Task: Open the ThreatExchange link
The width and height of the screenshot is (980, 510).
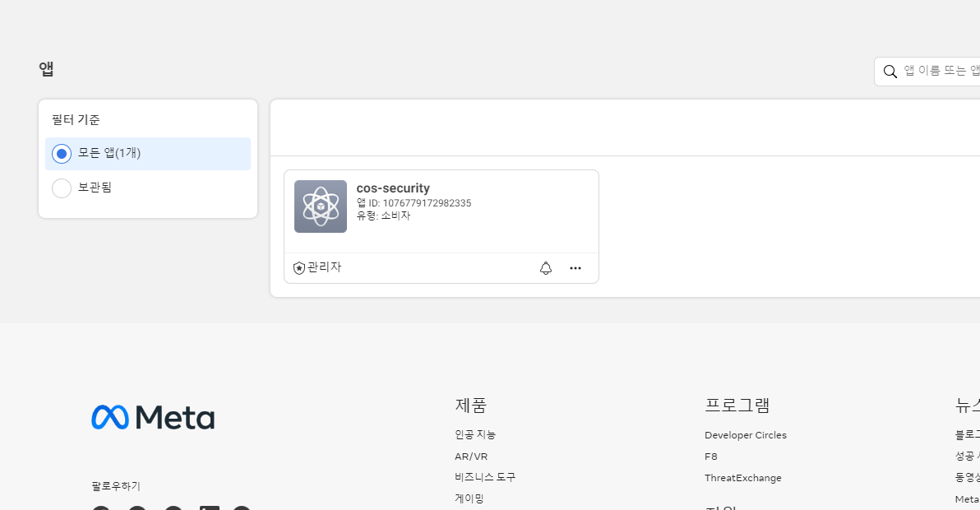Action: point(743,477)
